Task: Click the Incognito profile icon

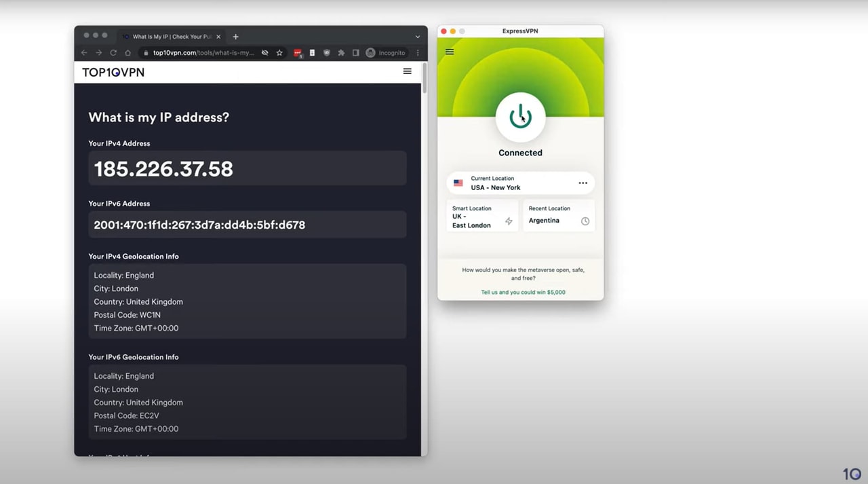Action: tap(370, 52)
